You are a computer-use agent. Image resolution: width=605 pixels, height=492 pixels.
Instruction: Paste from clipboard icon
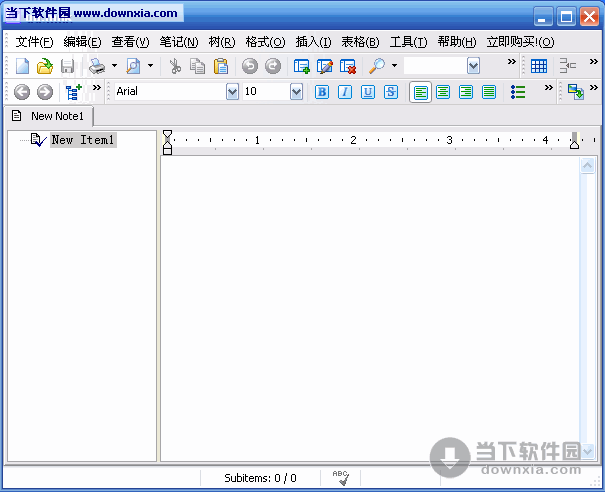pyautogui.click(x=221, y=66)
